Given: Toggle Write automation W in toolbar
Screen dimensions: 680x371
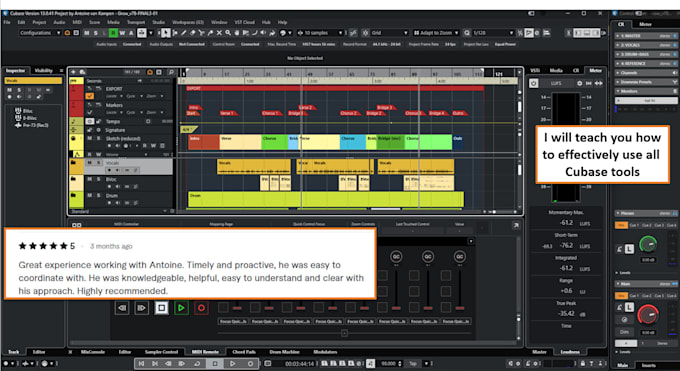Looking at the screenshot, I should pyautogui.click(x=122, y=33).
